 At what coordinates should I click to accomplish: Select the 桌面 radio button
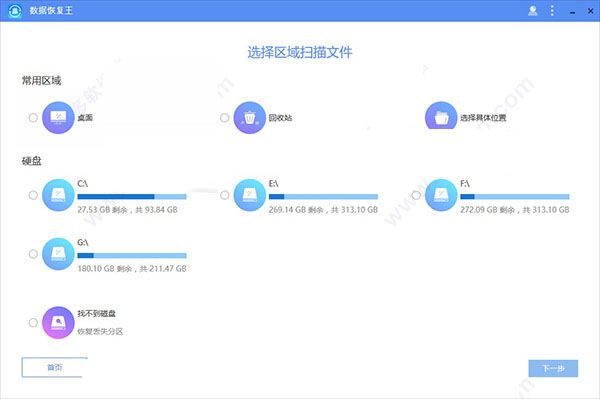[x=33, y=117]
